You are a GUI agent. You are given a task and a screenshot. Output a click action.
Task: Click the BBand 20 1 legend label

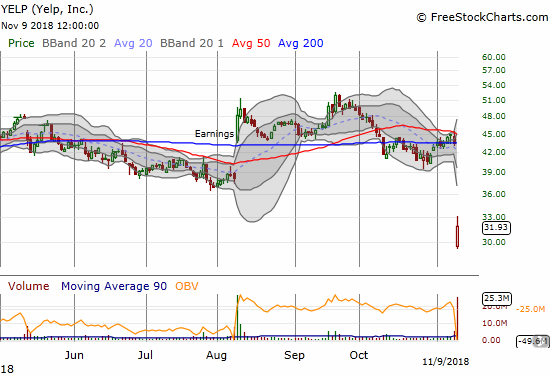[192, 43]
